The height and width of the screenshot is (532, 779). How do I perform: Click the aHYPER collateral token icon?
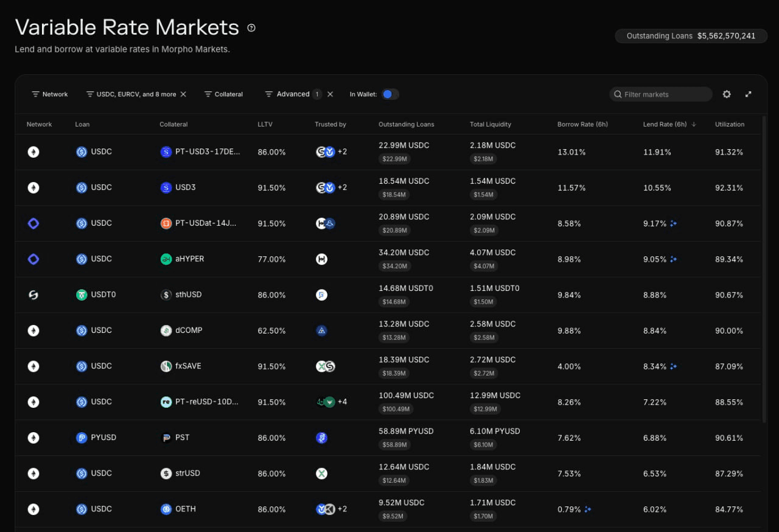(166, 259)
